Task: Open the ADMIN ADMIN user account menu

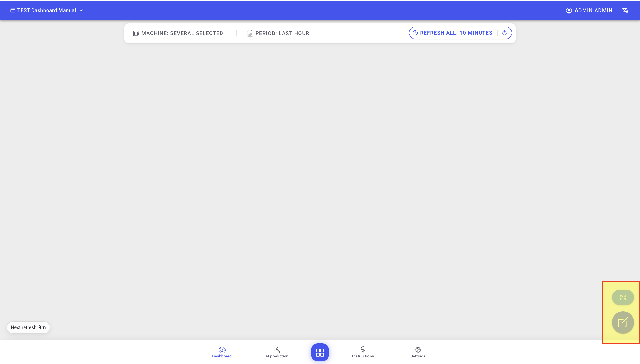Action: click(x=589, y=10)
